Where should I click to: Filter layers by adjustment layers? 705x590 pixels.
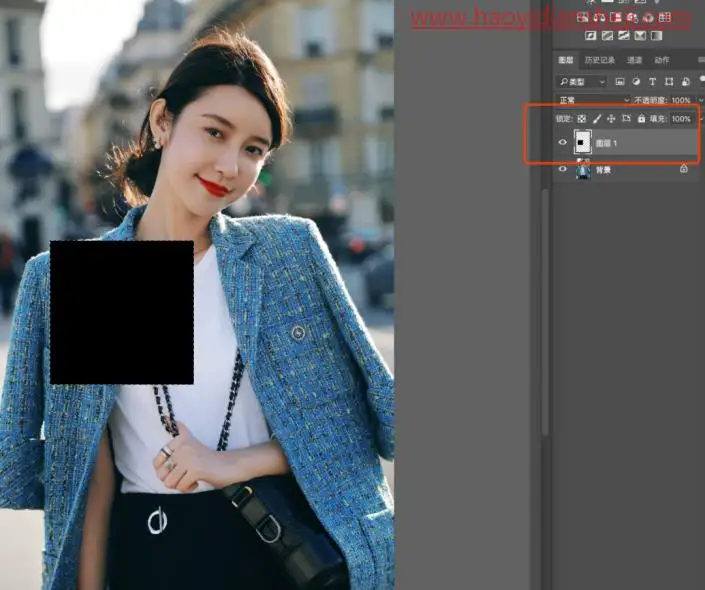636,81
